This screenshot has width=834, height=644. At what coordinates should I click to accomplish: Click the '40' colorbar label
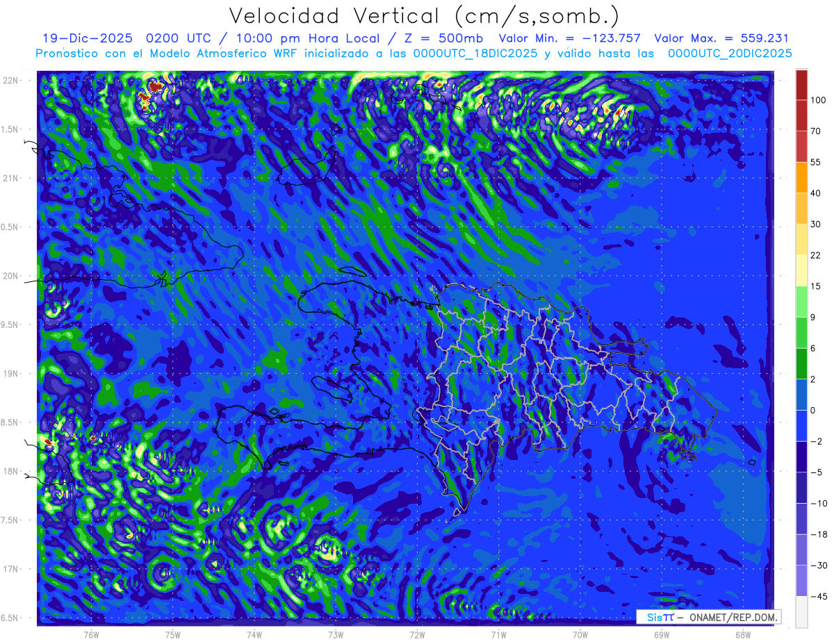pos(817,193)
